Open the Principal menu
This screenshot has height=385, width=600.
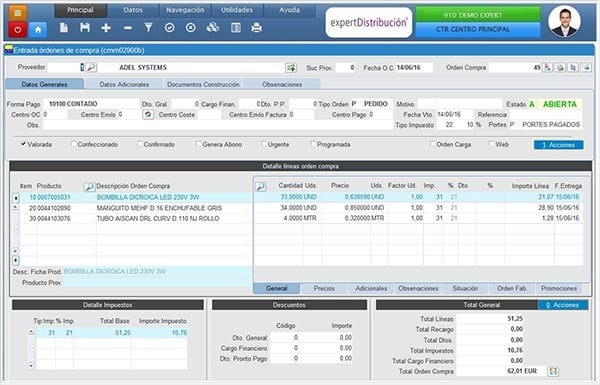[x=80, y=10]
